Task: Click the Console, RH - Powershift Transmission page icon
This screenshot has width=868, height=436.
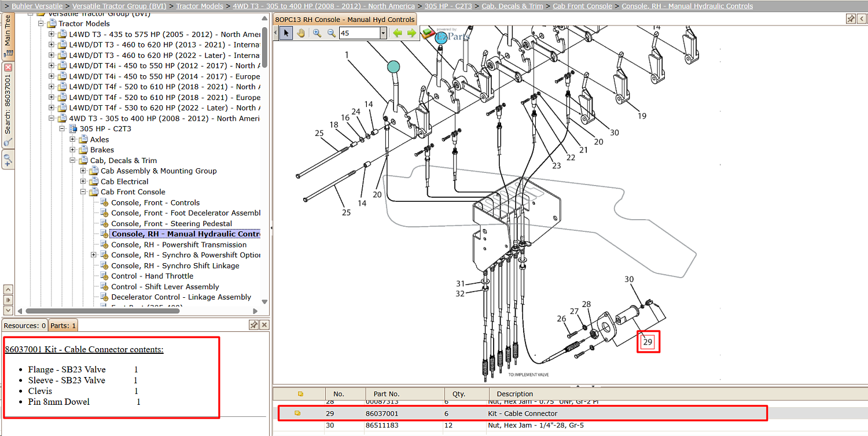Action: click(x=105, y=245)
